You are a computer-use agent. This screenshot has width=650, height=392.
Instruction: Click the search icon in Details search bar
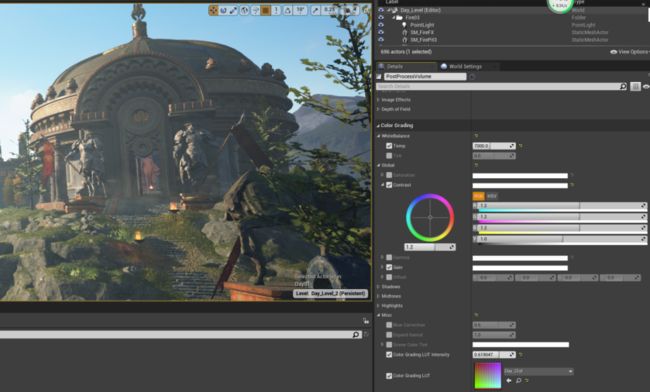pos(623,86)
